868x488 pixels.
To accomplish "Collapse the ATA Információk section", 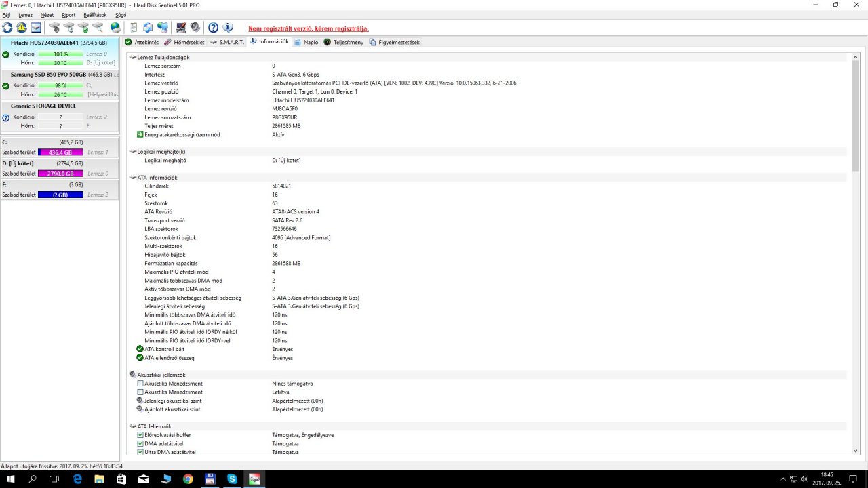I will click(132, 178).
